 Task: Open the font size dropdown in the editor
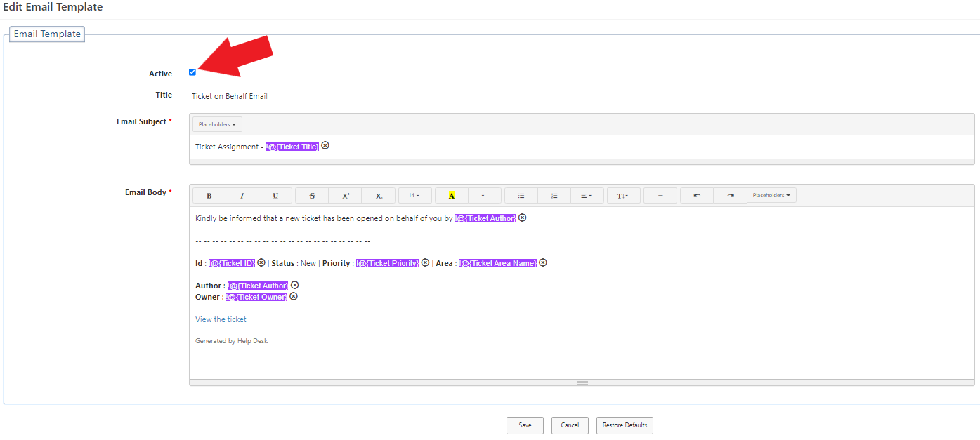(414, 195)
